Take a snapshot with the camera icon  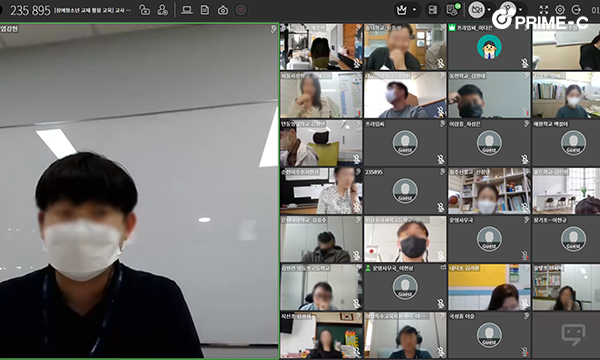pyautogui.click(x=223, y=10)
